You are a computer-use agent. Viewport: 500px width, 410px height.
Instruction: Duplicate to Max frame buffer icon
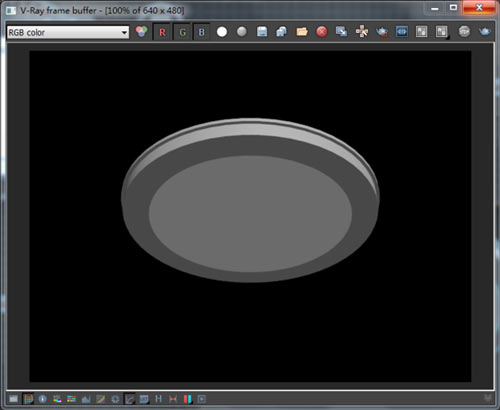342,32
